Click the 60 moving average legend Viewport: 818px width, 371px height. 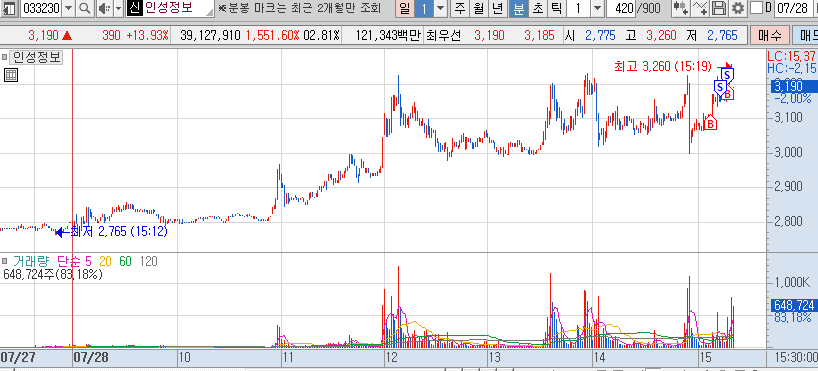pyautogui.click(x=125, y=261)
